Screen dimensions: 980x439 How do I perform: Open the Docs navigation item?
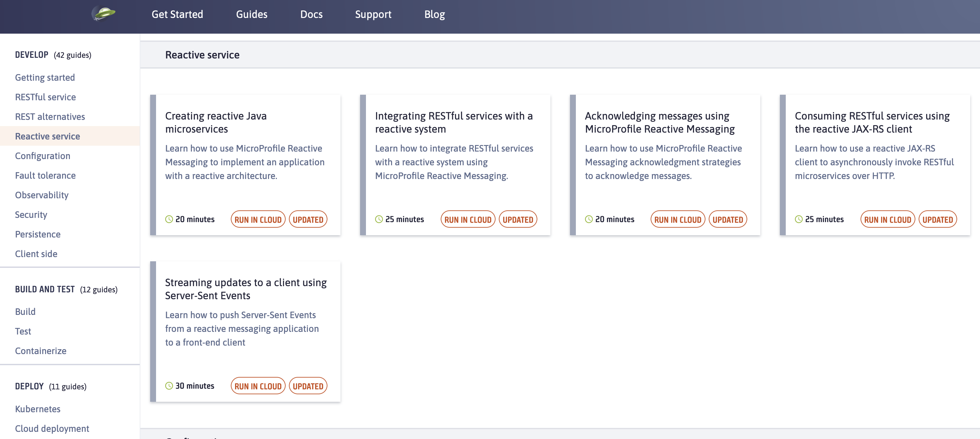(311, 14)
